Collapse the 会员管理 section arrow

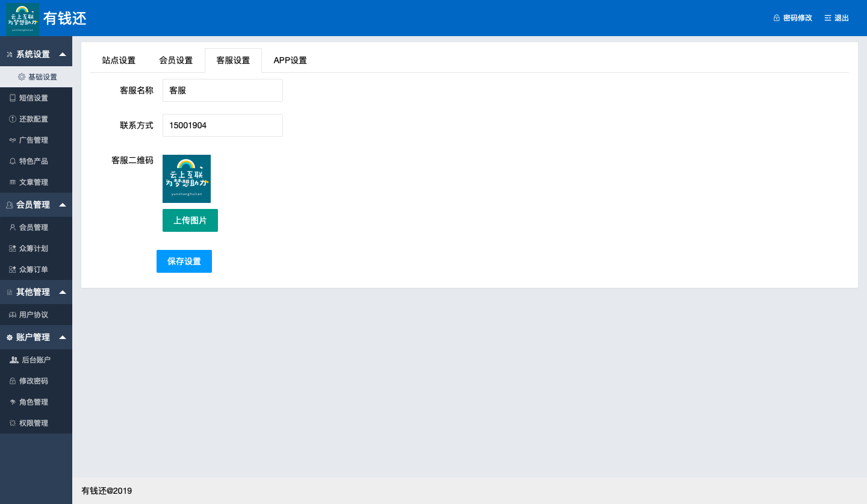pyautogui.click(x=62, y=205)
